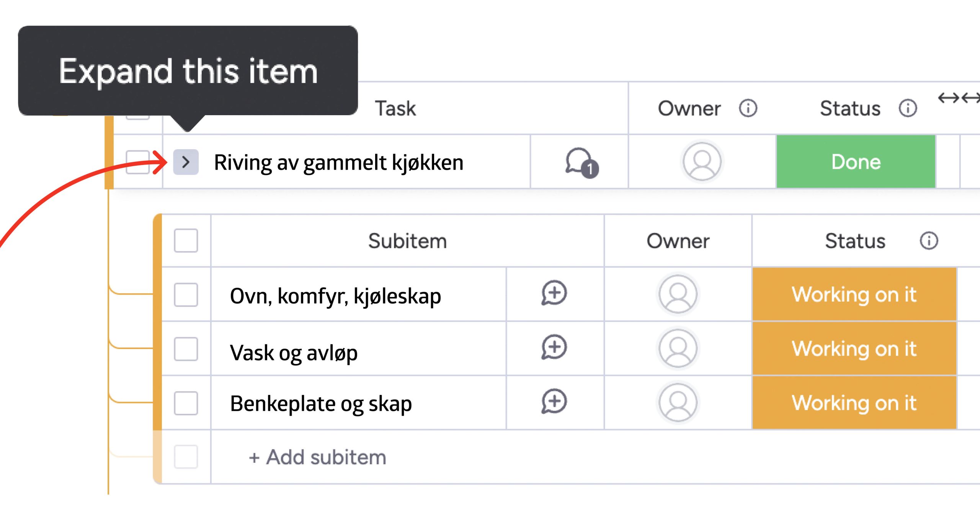Open Done status dropdown
Viewport: 980px width, 506px height.
856,162
